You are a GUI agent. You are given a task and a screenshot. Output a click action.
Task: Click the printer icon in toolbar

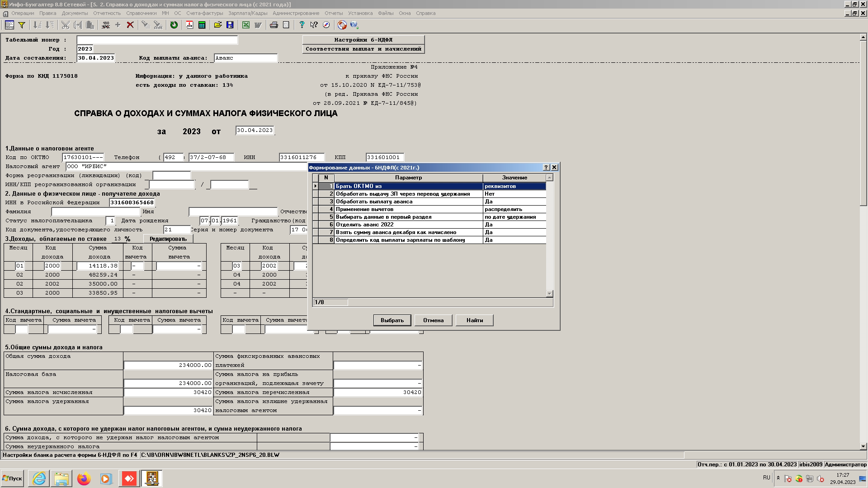(274, 25)
